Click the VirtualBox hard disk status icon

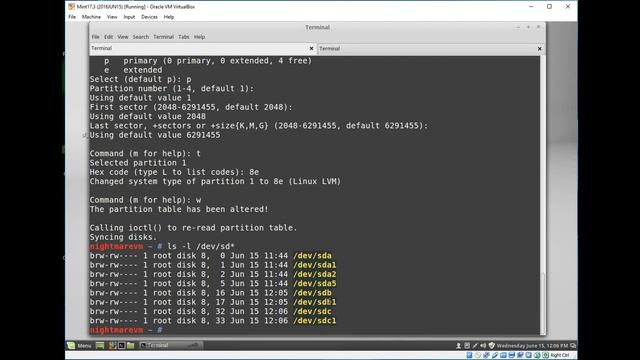[x=469, y=355]
